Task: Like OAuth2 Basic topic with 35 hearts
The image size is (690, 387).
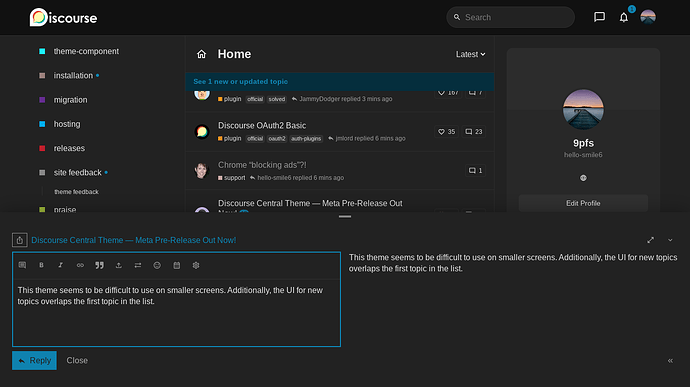Action: click(446, 132)
